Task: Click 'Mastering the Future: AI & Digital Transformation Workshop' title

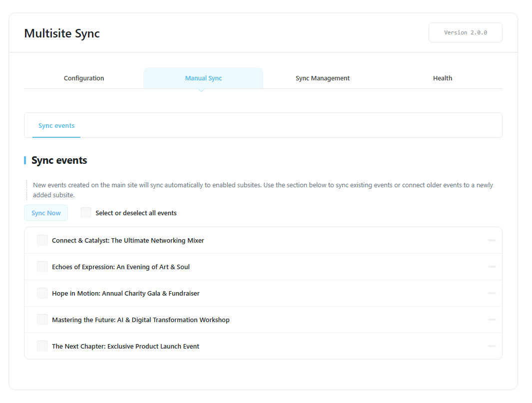Action: pos(141,320)
